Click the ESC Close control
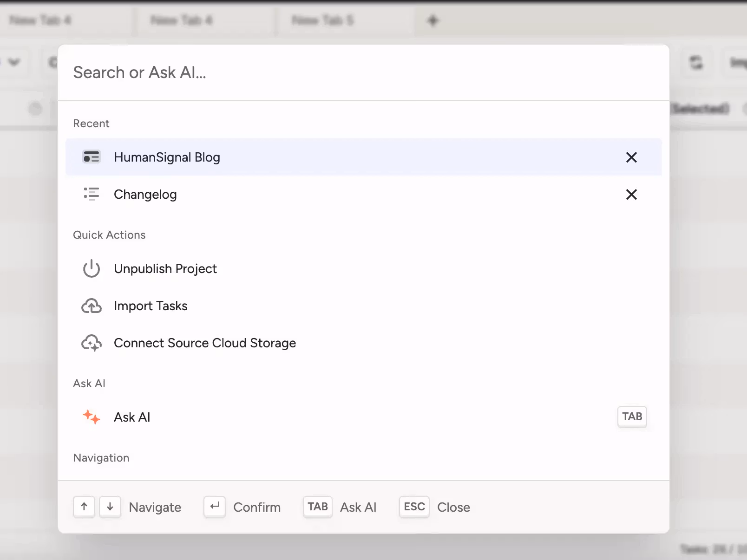Screen dimensions: 747x560 [413, 507]
